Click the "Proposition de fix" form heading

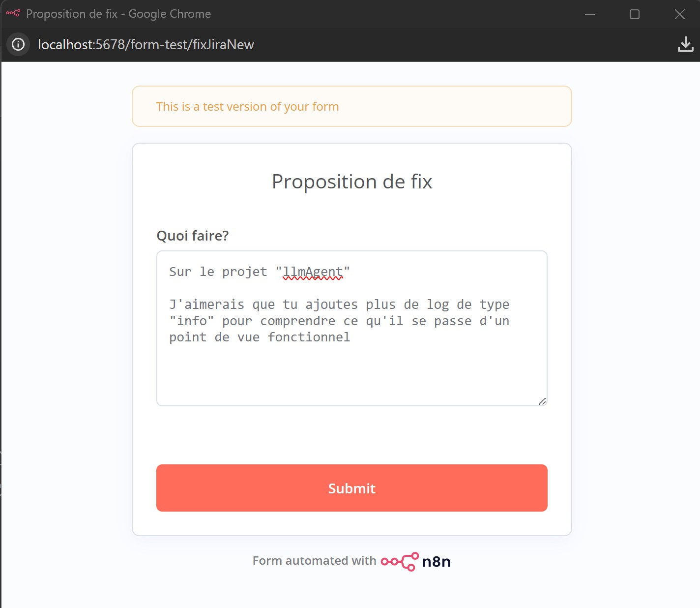[x=352, y=182]
